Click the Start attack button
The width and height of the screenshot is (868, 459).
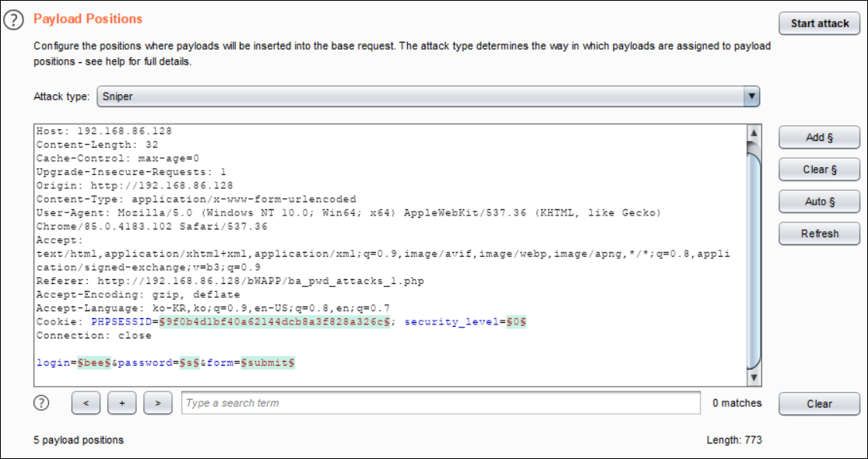(x=819, y=24)
